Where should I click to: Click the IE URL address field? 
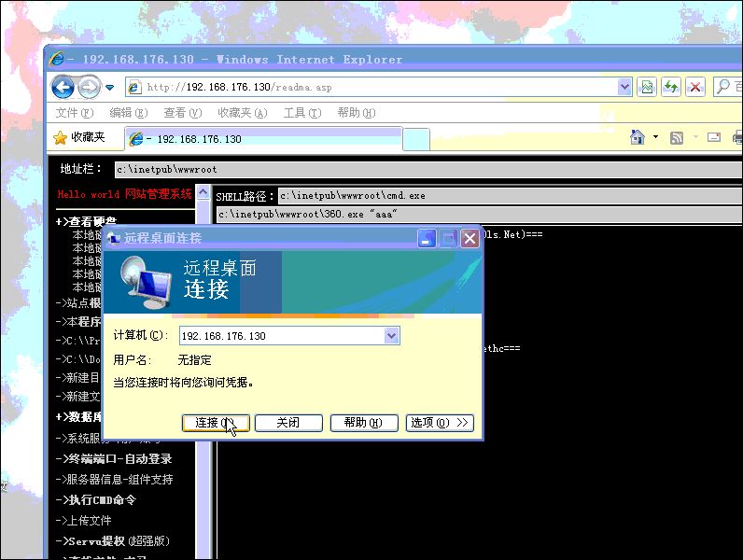point(371,87)
